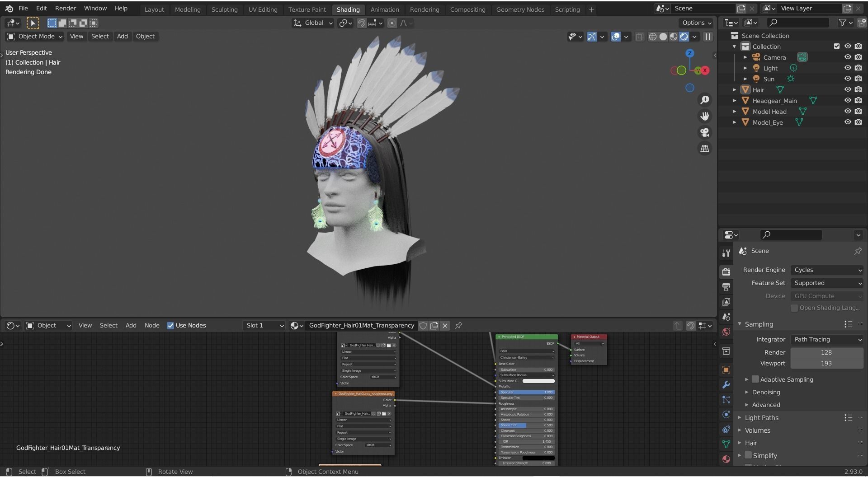This screenshot has height=477, width=868.
Task: Open the Render menu
Action: pos(66,9)
